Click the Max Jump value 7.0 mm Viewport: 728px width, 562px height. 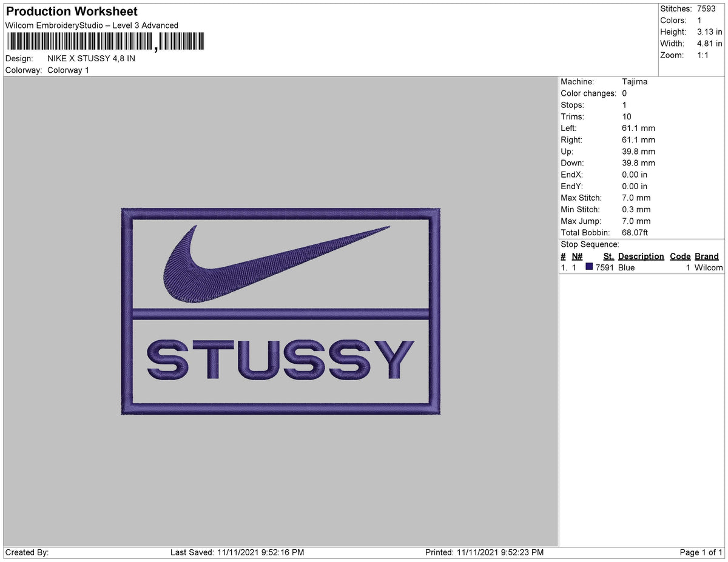tap(636, 221)
